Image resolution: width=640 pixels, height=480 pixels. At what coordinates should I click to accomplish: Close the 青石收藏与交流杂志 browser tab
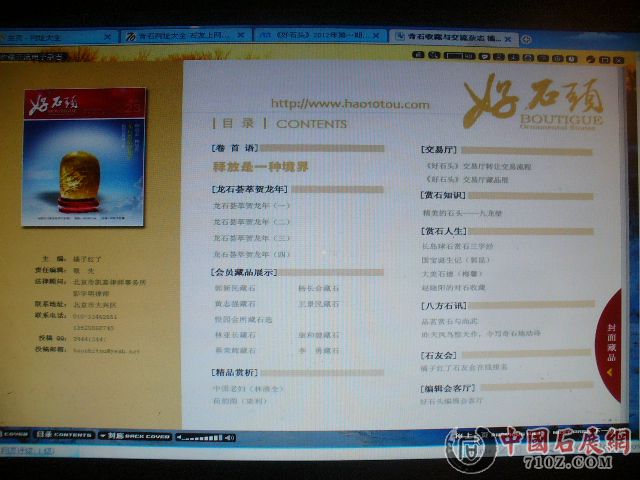(x=509, y=38)
